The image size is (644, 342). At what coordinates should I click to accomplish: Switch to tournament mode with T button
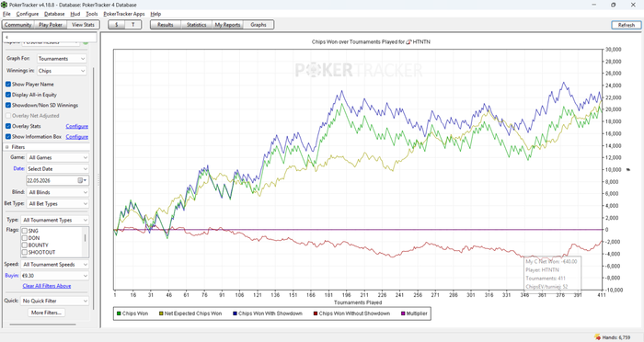click(133, 25)
